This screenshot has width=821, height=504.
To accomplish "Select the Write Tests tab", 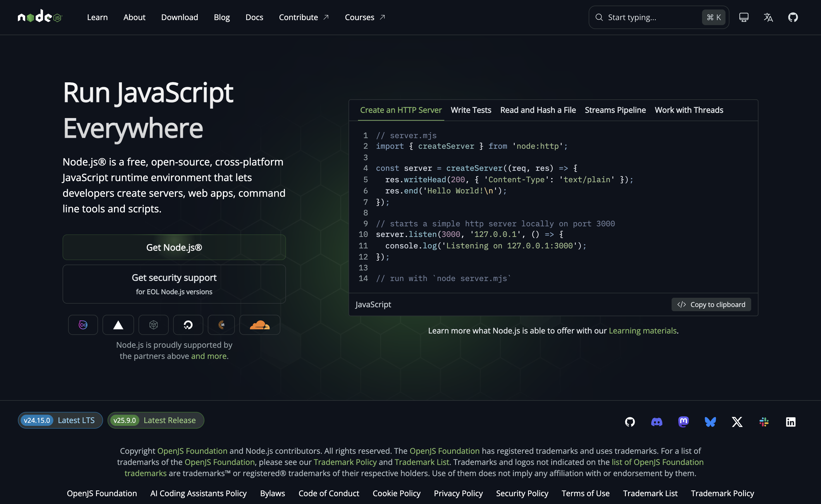I will [x=471, y=110].
